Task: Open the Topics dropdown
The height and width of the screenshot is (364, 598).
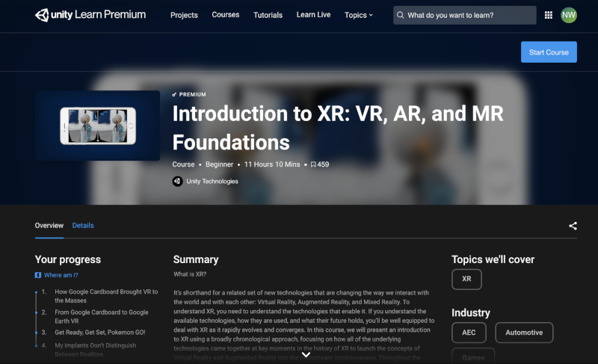Action: click(359, 15)
